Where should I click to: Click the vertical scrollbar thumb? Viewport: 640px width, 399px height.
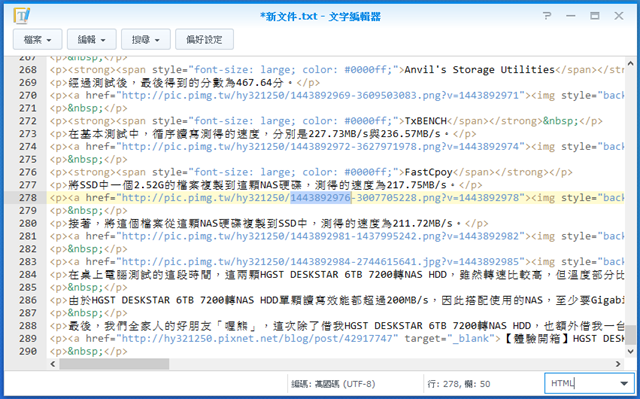point(631,335)
